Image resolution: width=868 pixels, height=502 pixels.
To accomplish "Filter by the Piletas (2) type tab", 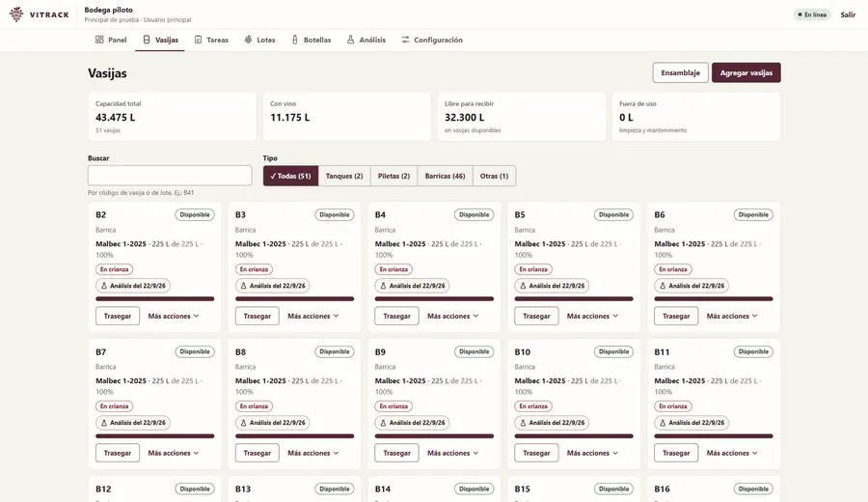I will (393, 176).
